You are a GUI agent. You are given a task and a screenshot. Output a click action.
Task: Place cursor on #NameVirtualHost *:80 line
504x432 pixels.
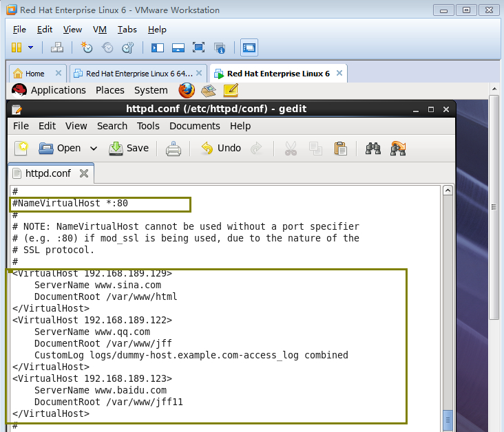70,204
